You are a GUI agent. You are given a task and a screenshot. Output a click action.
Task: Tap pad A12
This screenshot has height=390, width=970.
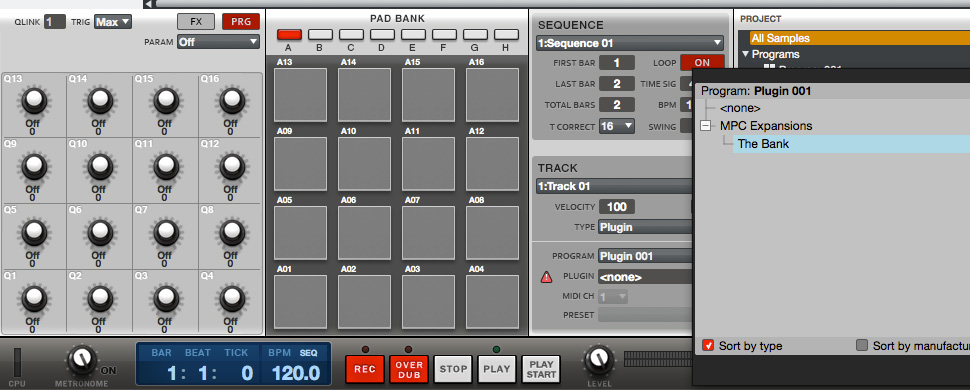coord(492,163)
